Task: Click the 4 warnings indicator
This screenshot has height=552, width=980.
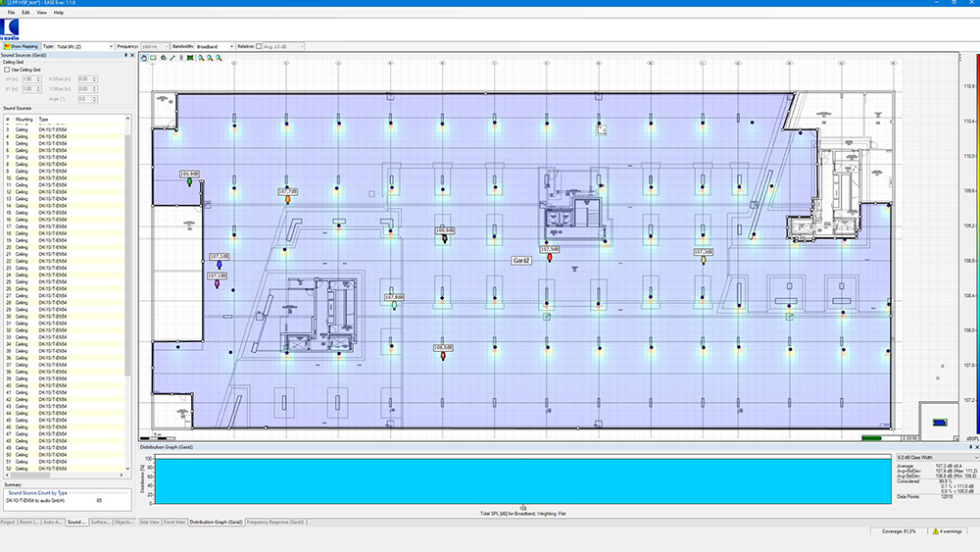Action: coord(947,531)
